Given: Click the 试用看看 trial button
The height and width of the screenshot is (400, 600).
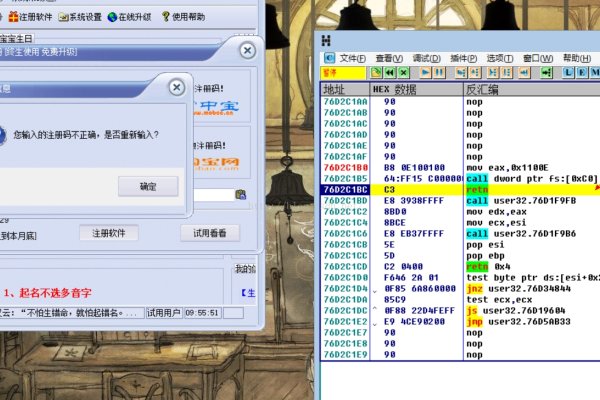Looking at the screenshot, I should pos(210,233).
